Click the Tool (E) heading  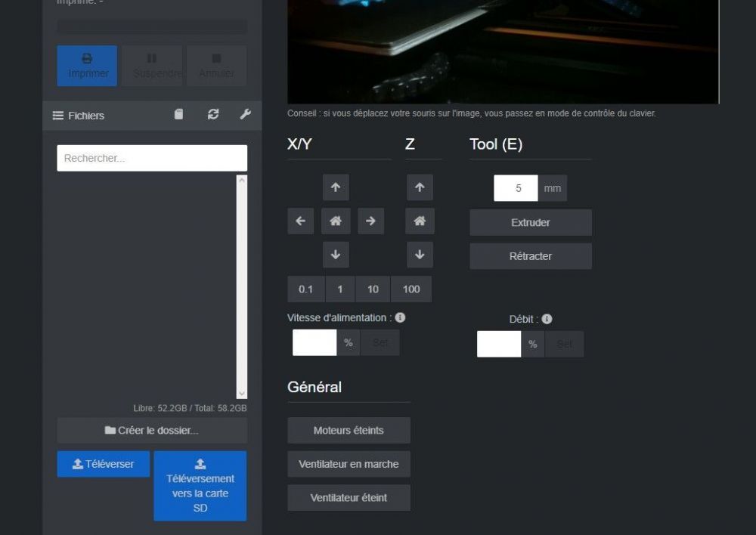(496, 144)
